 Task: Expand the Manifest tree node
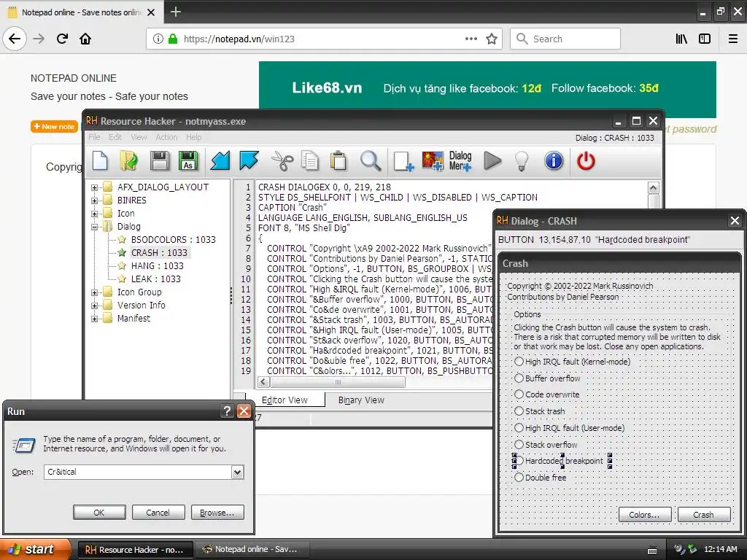(94, 319)
